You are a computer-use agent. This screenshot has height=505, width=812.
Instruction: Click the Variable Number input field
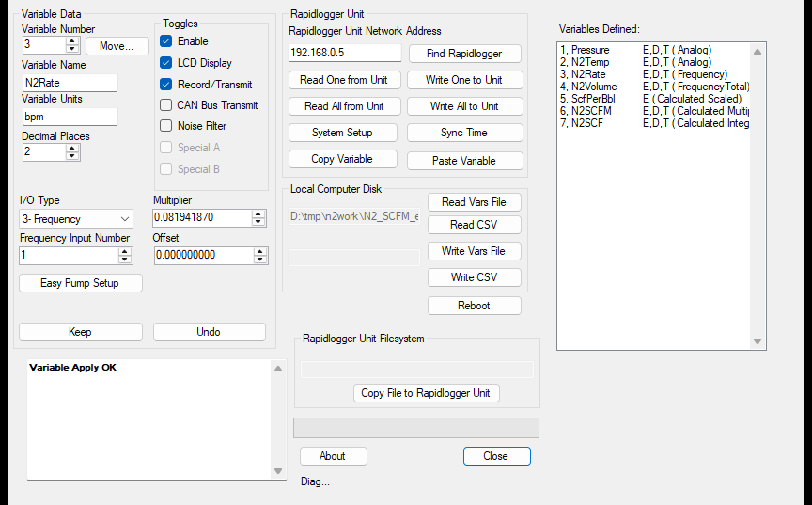(44, 45)
